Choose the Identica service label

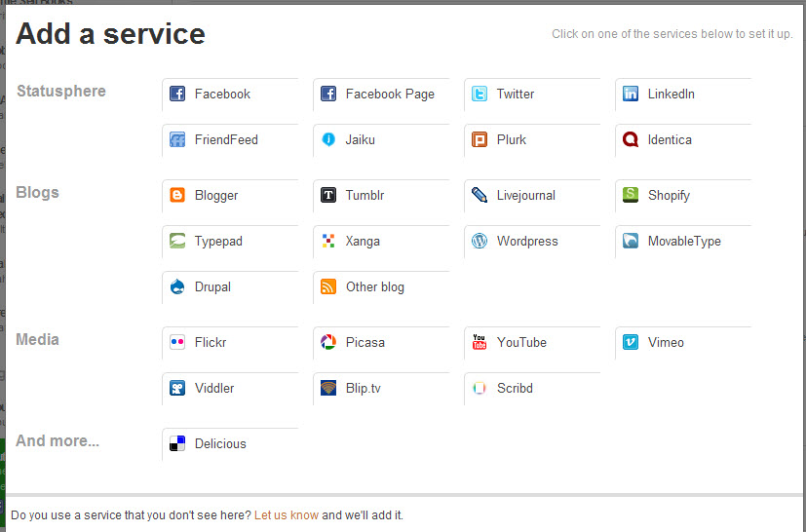(670, 139)
